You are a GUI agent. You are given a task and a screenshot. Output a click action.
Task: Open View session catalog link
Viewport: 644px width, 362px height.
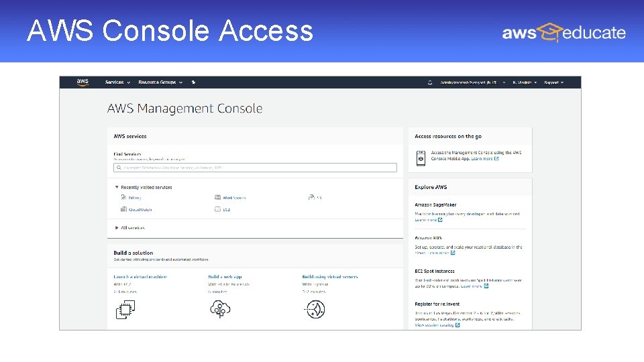[434, 325]
